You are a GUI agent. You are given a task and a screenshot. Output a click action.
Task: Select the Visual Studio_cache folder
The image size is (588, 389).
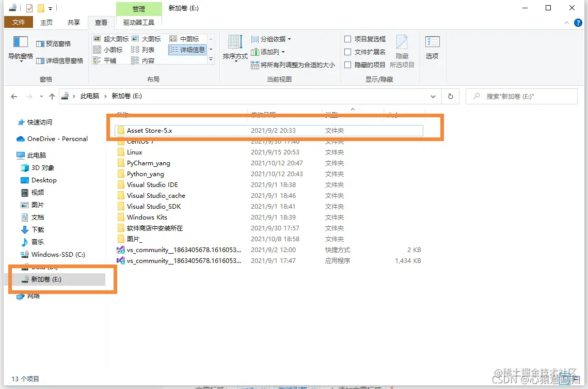269,196
